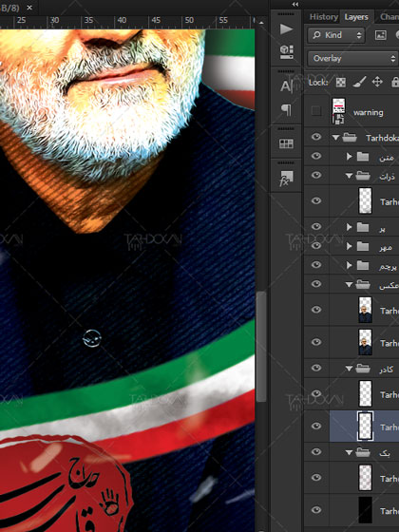Collapse the Tarhdoka group

point(336,138)
